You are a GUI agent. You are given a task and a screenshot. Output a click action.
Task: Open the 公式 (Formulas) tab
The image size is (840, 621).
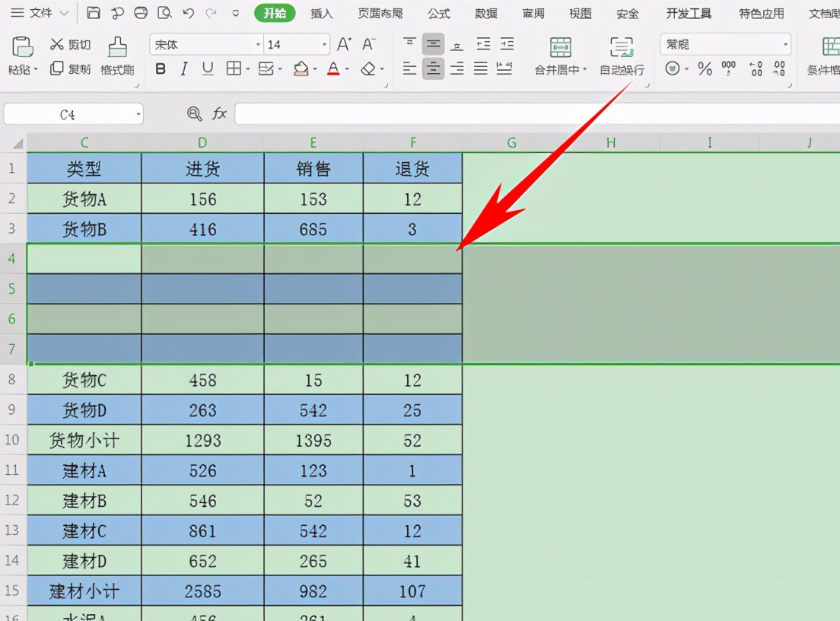(439, 14)
